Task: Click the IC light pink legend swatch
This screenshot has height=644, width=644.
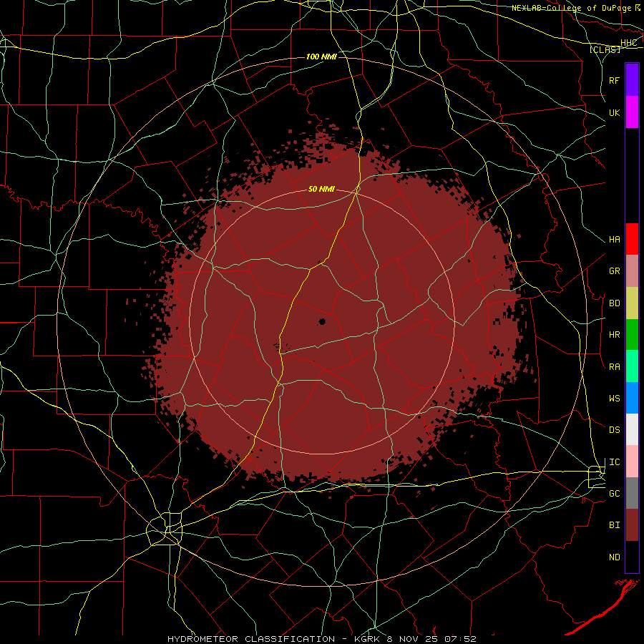Action: pos(632,462)
